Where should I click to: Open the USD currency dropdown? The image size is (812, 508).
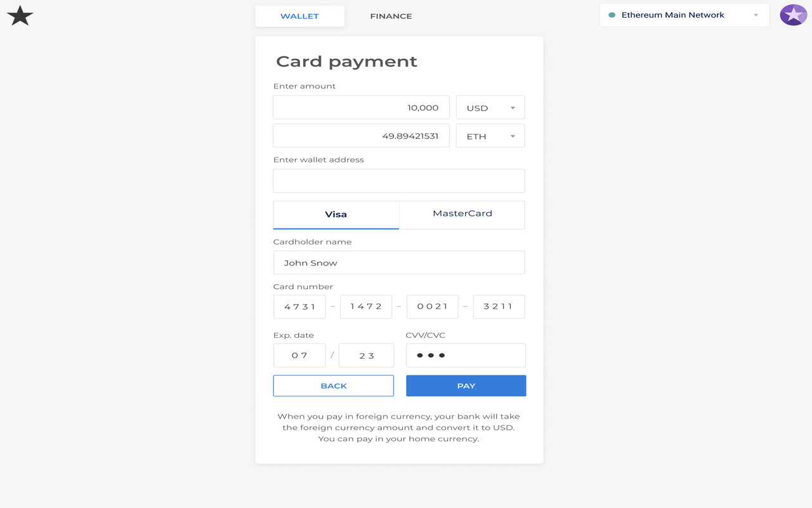tap(490, 107)
